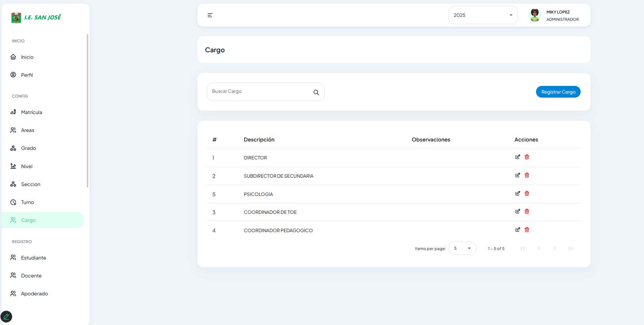Screen dimensions: 644x325
Task: Edit the COORDINADOR DE TOE entry
Action: [518, 211]
